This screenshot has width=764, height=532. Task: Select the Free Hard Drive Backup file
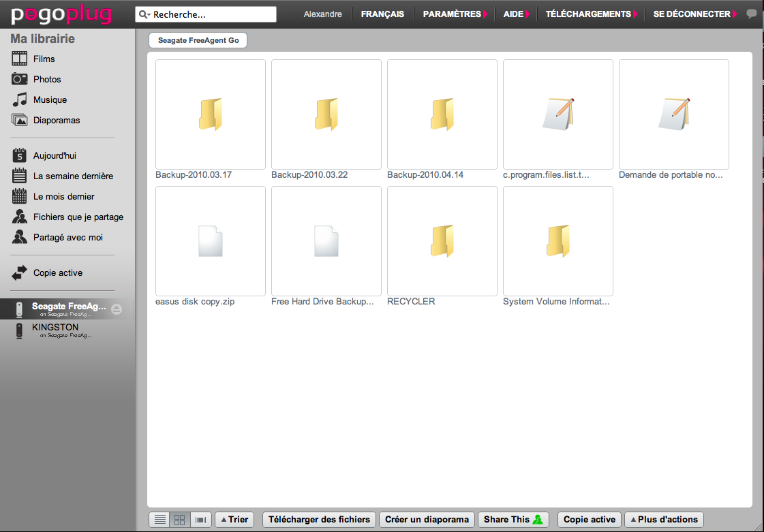[326, 241]
